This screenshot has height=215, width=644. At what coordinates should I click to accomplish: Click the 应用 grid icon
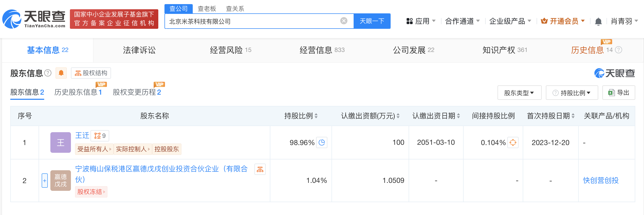click(x=409, y=21)
